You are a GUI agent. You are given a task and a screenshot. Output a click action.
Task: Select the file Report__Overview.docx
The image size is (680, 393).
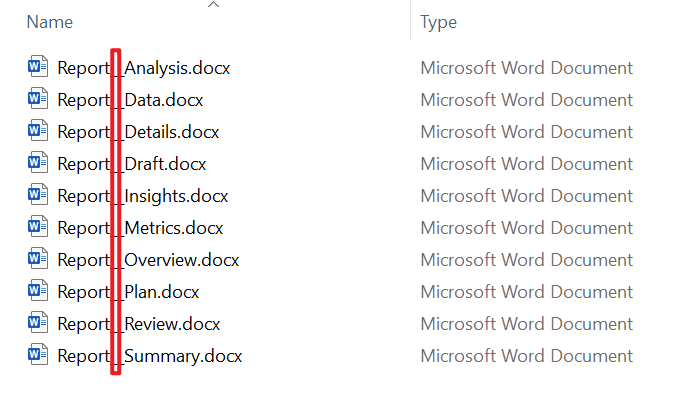[x=148, y=260]
